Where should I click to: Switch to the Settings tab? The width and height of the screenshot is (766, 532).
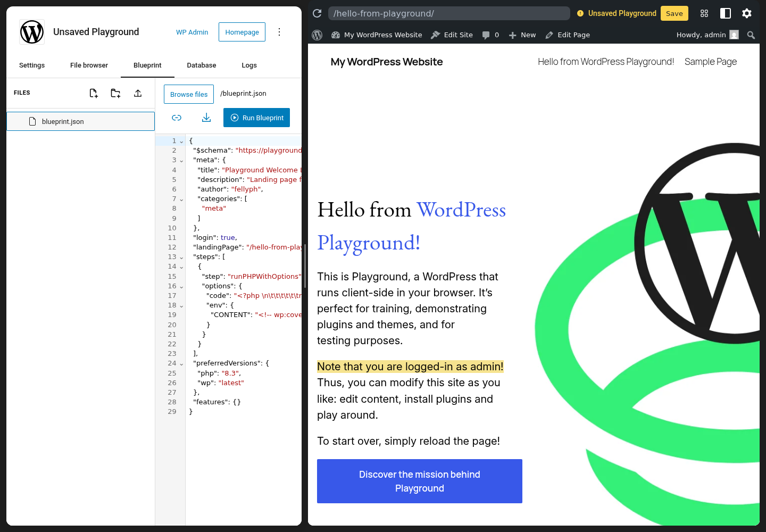(32, 65)
